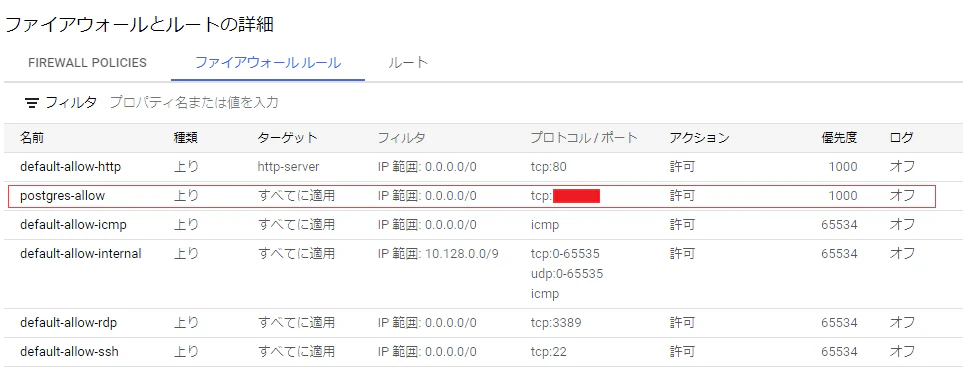Select the ファイアウォール ルール tab

click(268, 63)
